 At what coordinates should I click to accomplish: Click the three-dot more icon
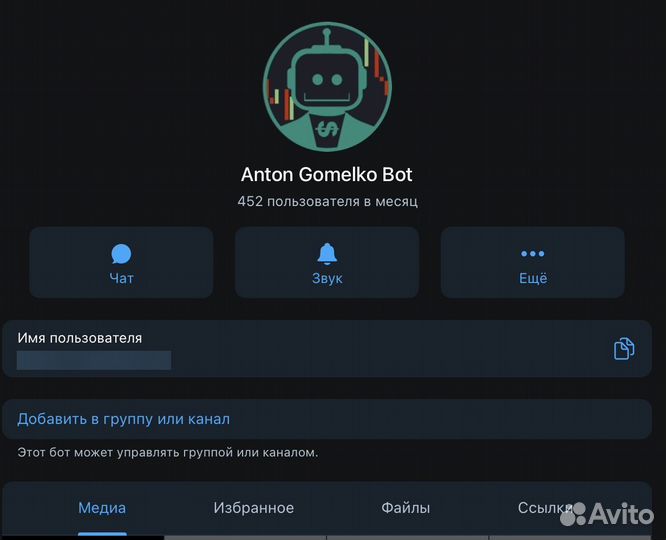click(533, 254)
